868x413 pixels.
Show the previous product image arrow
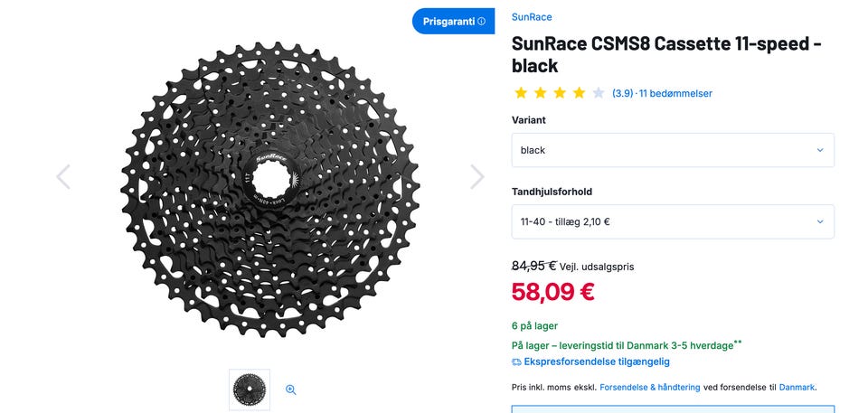63,176
